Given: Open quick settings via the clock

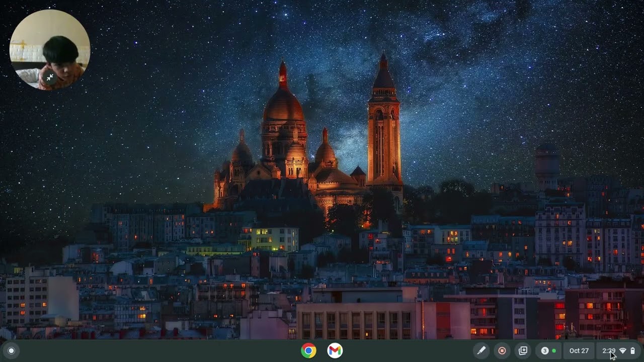Looking at the screenshot, I should click(609, 350).
